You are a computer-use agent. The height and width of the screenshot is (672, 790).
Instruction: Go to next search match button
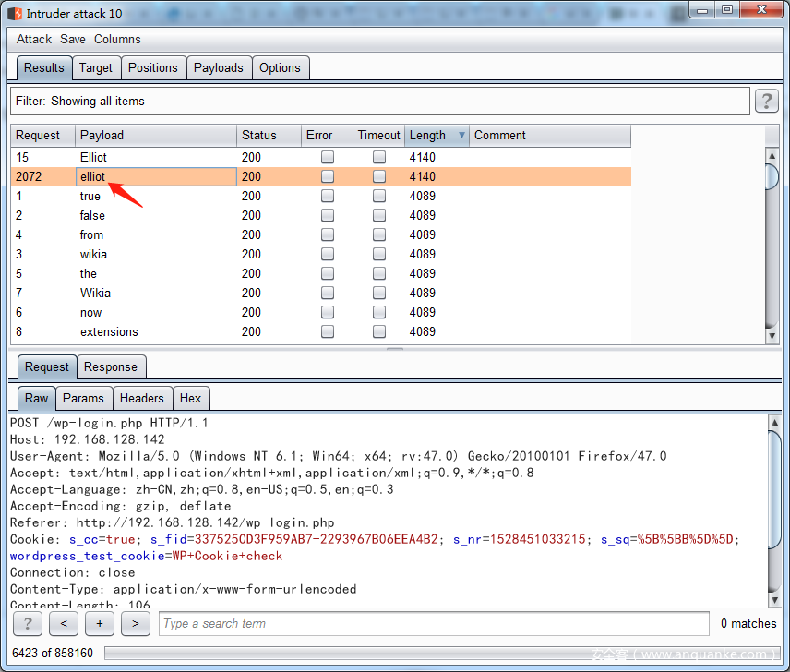[135, 624]
